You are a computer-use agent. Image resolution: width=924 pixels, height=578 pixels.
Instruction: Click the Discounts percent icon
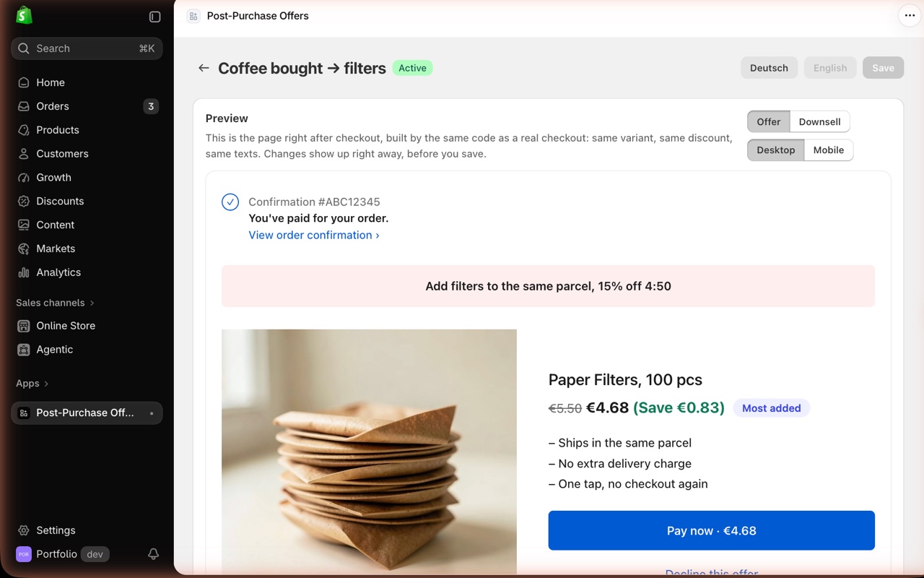24,201
